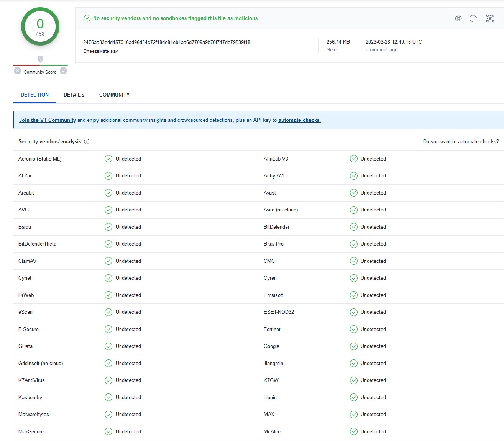Follow the Join the VT Community link

pyautogui.click(x=48, y=120)
